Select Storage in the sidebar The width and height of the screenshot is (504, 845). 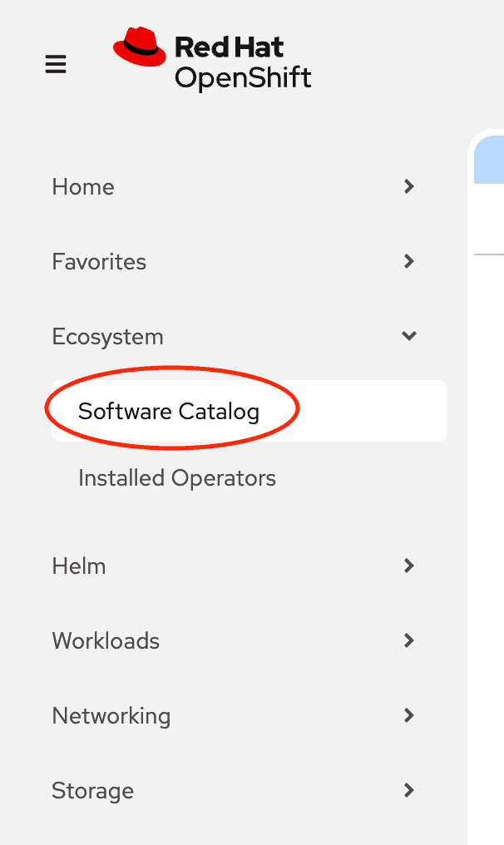tap(92, 790)
